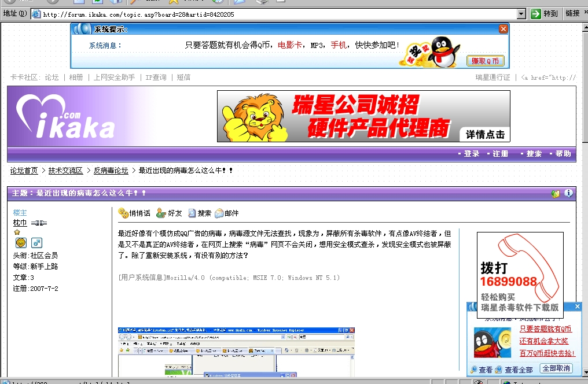Open the attached screenshot thumbnail in post
This screenshot has width=588, height=384.
tap(236, 352)
